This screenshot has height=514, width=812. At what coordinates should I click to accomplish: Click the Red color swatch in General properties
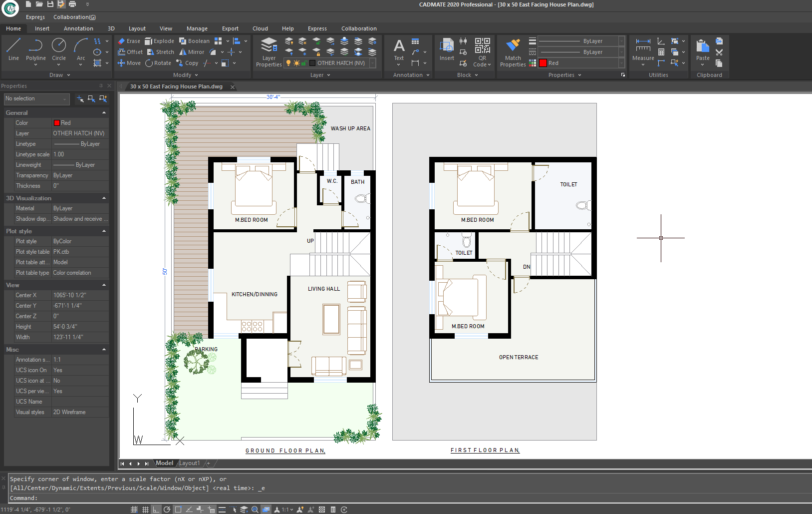click(x=57, y=123)
